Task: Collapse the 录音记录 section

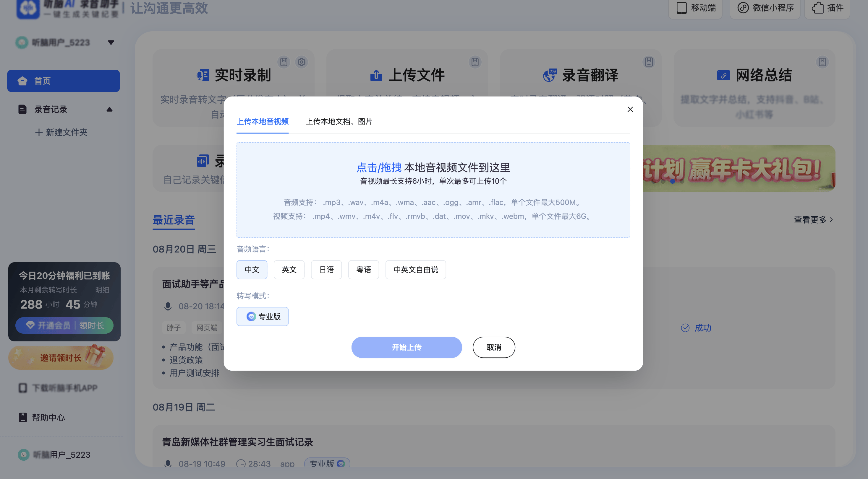Action: click(109, 109)
